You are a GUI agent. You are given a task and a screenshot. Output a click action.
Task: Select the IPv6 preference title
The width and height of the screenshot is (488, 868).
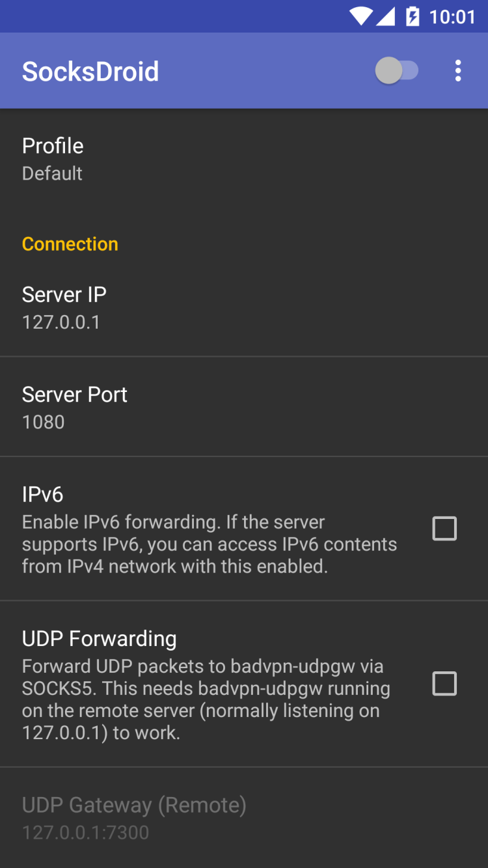coord(42,495)
